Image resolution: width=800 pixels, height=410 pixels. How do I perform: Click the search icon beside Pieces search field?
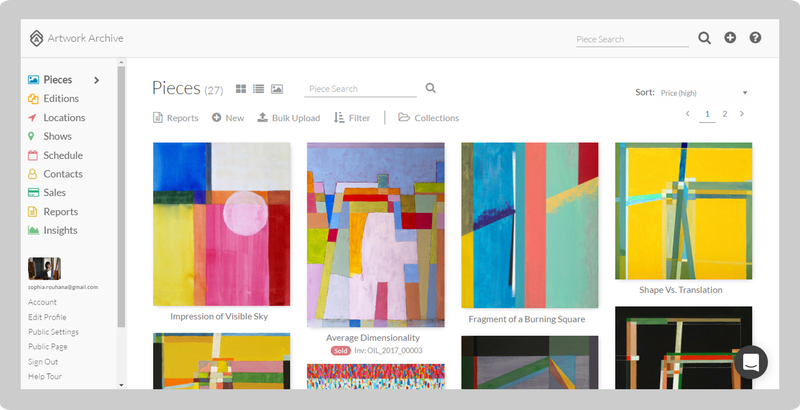tap(431, 88)
